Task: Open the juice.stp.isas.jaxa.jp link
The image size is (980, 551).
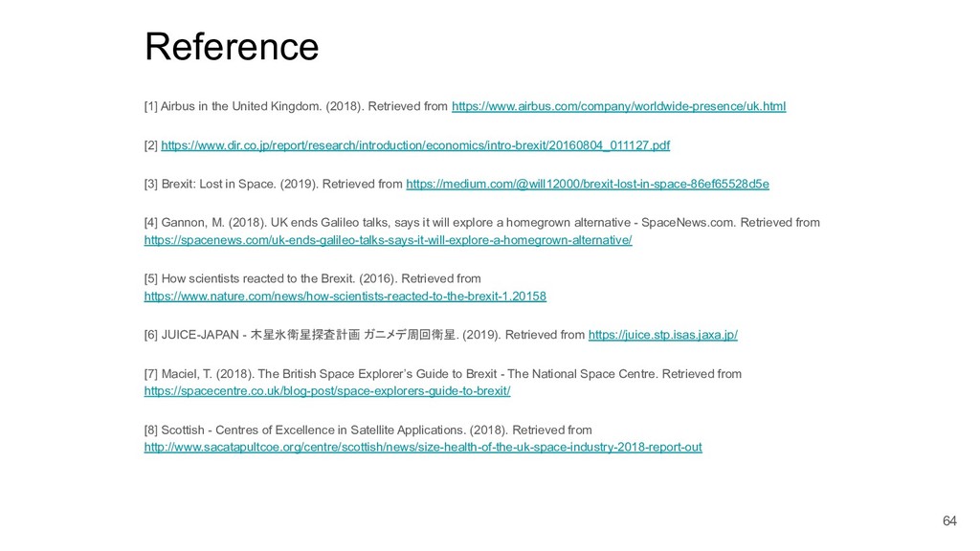Action: 663,335
